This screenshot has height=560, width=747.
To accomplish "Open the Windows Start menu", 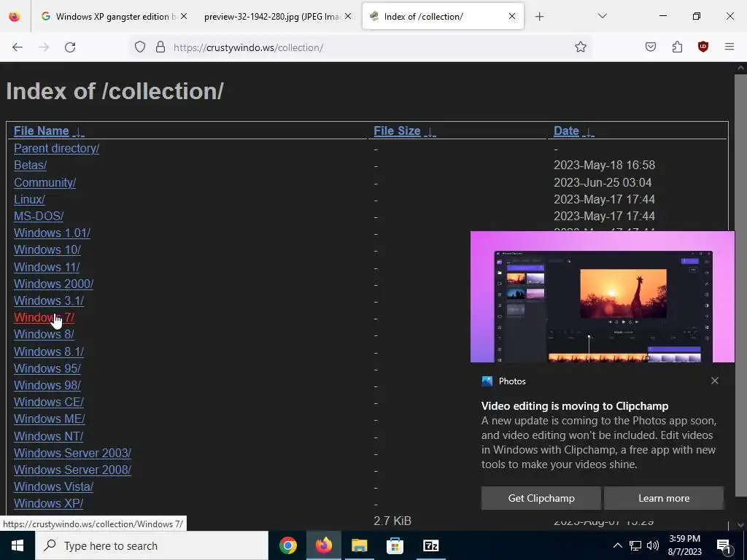I will point(18,545).
